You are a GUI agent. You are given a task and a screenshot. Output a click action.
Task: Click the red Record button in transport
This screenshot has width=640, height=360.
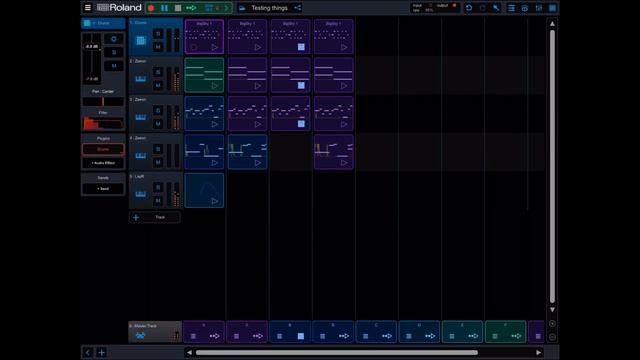tap(151, 8)
